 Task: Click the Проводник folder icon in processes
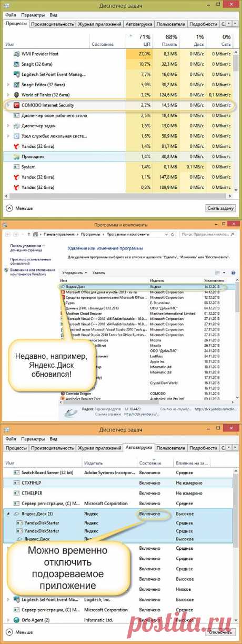[16, 156]
